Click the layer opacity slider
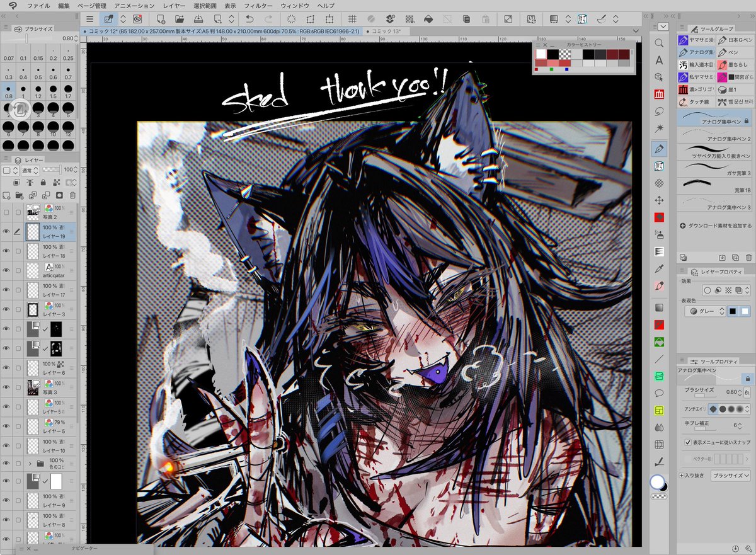 (52, 170)
